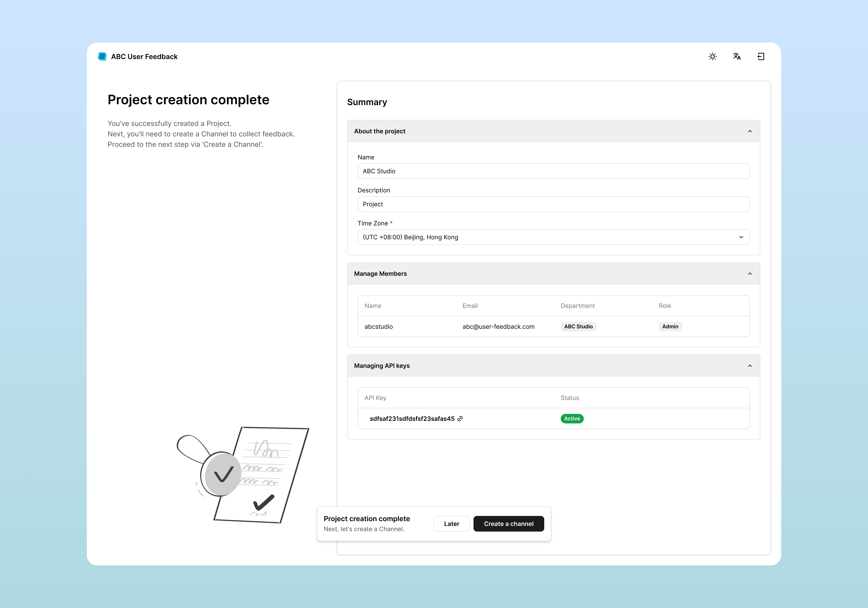The image size is (868, 608).
Task: Collapse the Manage Members section
Action: pyautogui.click(x=750, y=274)
